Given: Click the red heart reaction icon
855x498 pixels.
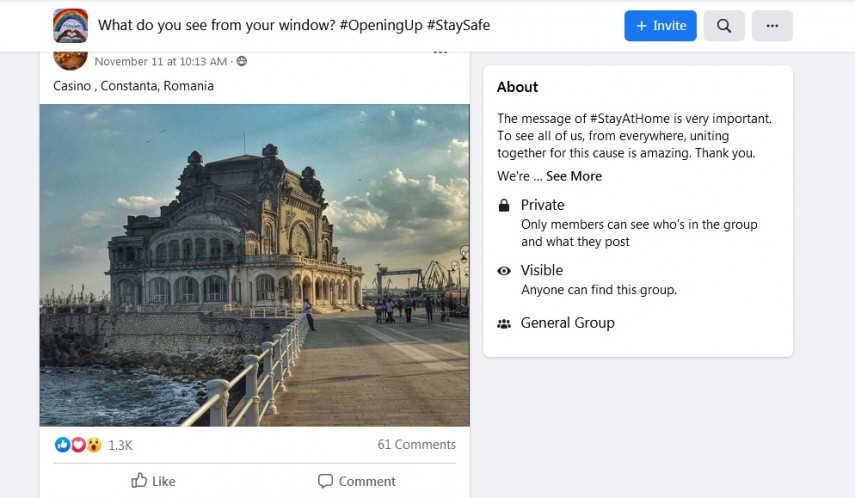Looking at the screenshot, I should (x=78, y=445).
